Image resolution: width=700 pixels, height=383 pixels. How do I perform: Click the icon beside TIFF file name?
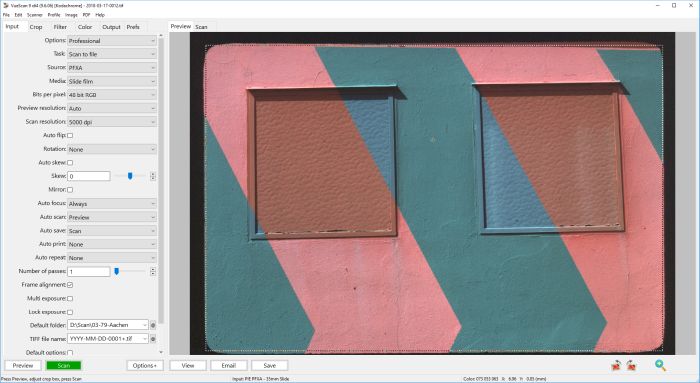click(x=153, y=339)
